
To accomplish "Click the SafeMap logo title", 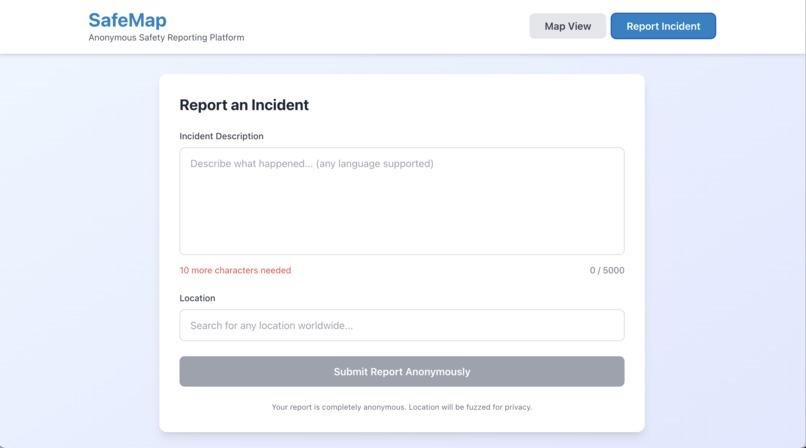I will tap(127, 21).
